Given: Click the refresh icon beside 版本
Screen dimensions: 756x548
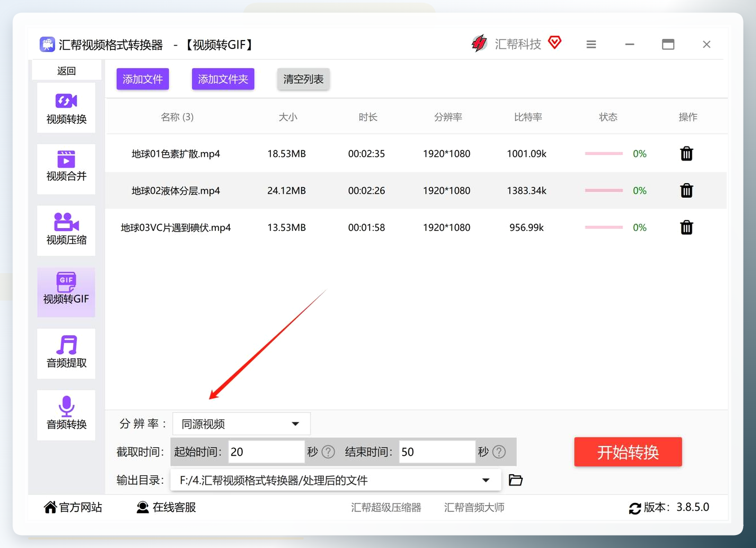Looking at the screenshot, I should (635, 508).
